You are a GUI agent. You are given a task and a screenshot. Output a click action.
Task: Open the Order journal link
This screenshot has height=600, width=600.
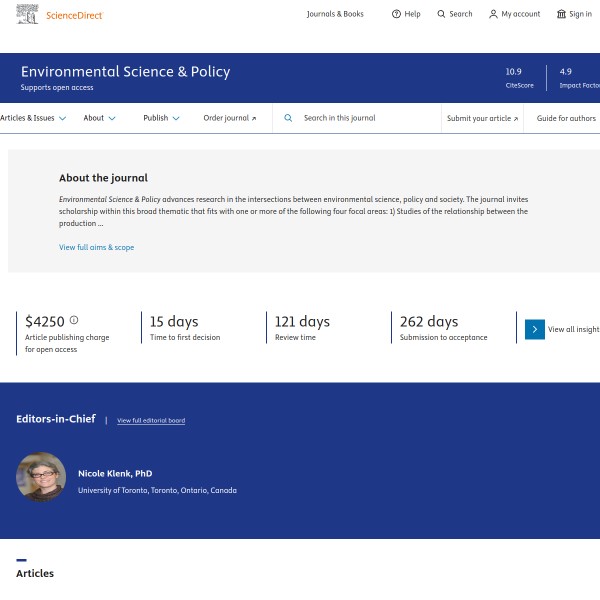pos(229,118)
